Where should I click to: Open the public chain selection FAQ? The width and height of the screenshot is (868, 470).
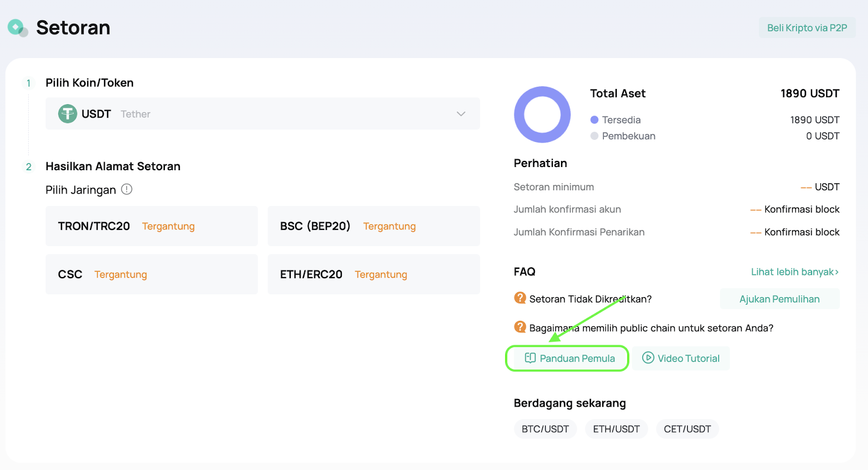click(651, 328)
